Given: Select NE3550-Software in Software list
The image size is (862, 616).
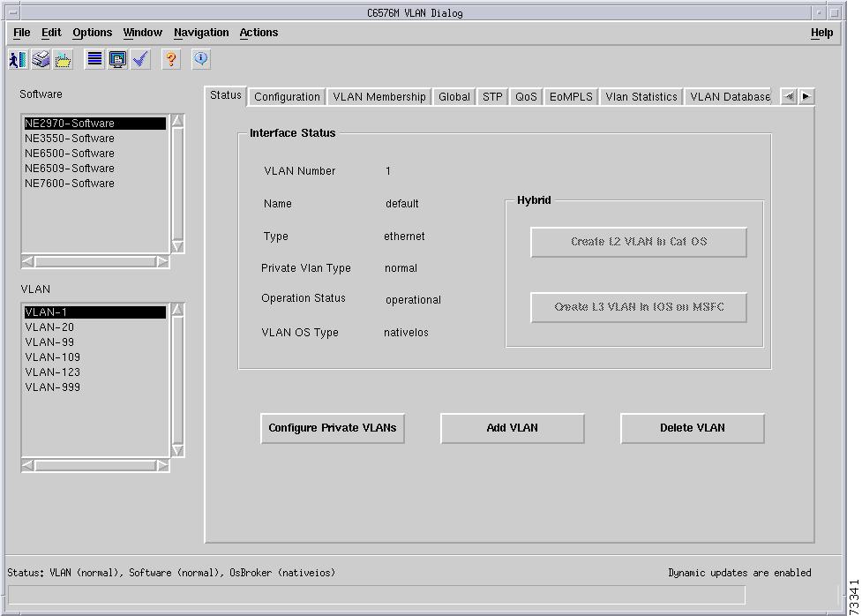Looking at the screenshot, I should pyautogui.click(x=94, y=138).
